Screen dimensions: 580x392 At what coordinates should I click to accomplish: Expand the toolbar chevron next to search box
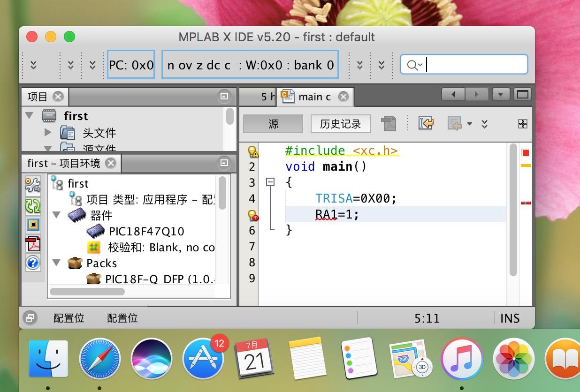pos(382,65)
